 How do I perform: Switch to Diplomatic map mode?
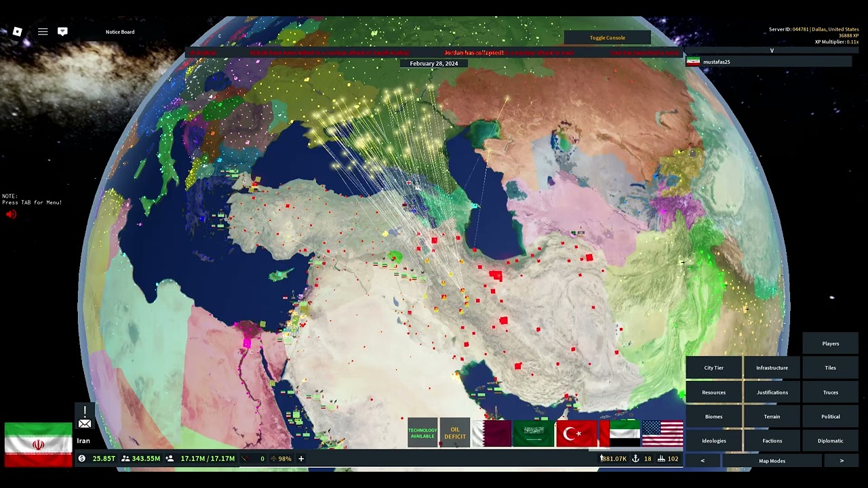pos(831,441)
